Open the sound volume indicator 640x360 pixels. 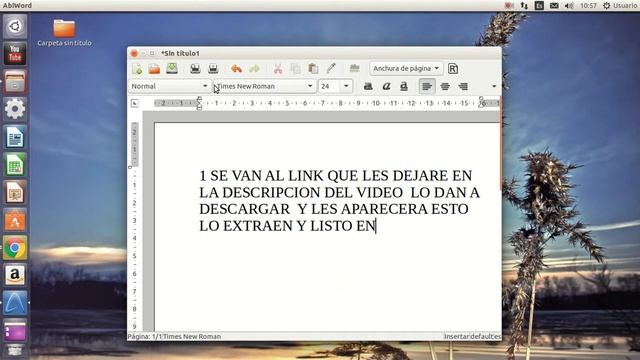[x=569, y=6]
